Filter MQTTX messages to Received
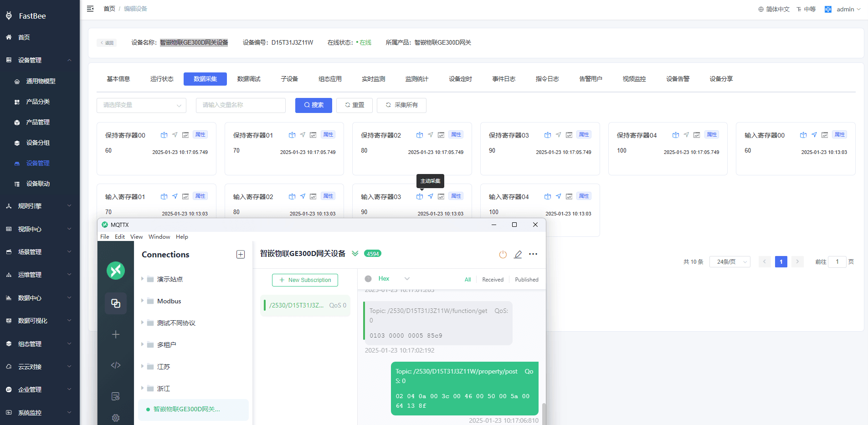This screenshot has height=425, width=868. click(x=493, y=280)
